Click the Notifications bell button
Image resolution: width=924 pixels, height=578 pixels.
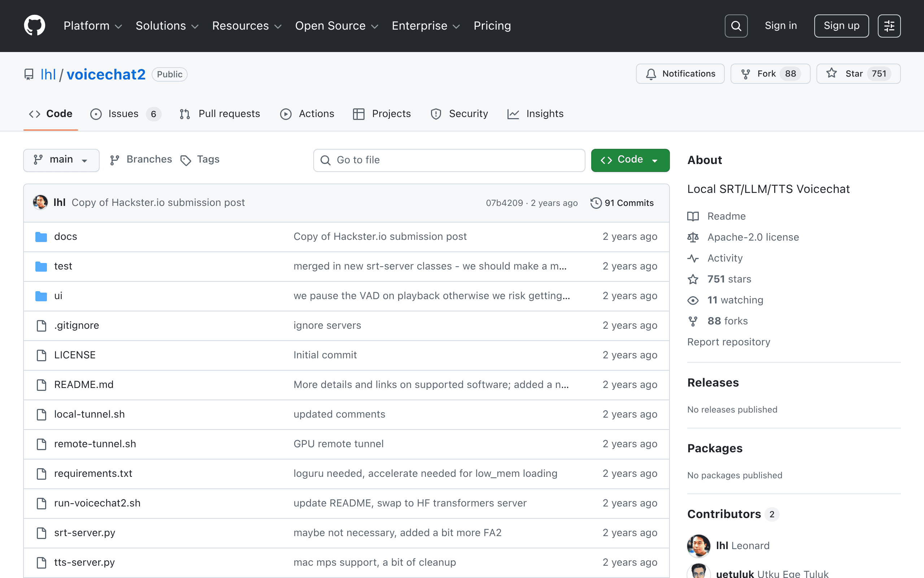point(680,74)
